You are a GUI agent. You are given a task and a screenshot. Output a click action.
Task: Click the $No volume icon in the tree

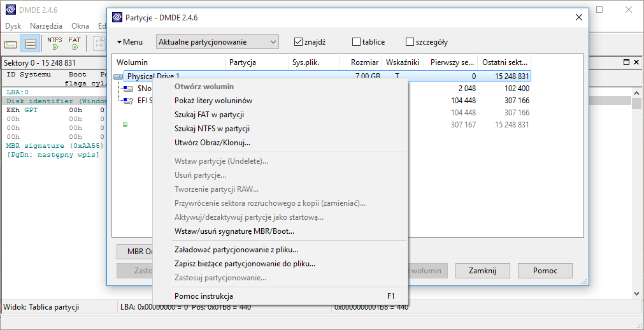(128, 89)
